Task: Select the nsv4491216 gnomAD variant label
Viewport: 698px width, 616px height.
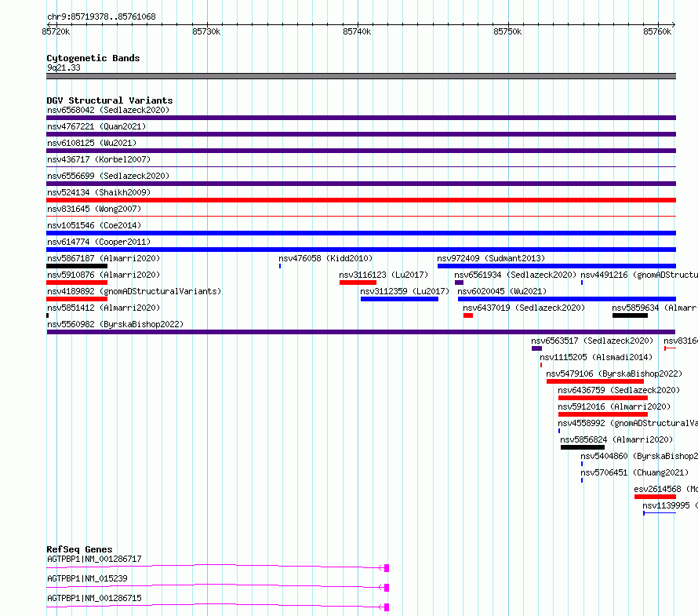Action: tap(639, 275)
